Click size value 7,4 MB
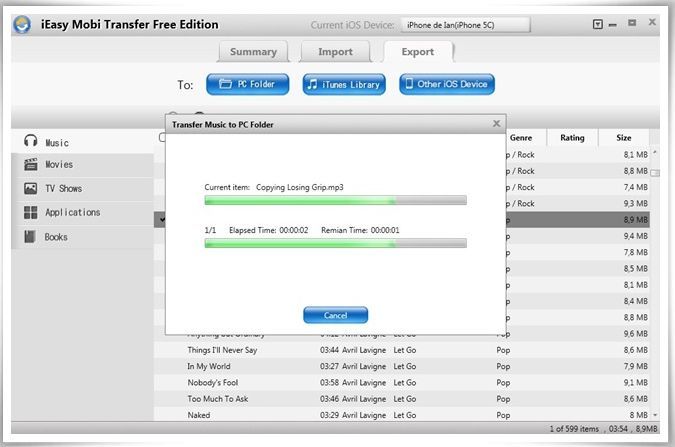 [x=635, y=187]
